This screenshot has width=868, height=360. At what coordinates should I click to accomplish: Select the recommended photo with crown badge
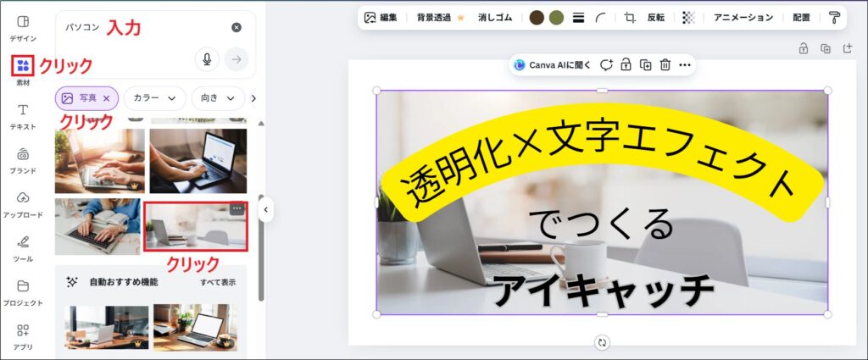click(106, 327)
